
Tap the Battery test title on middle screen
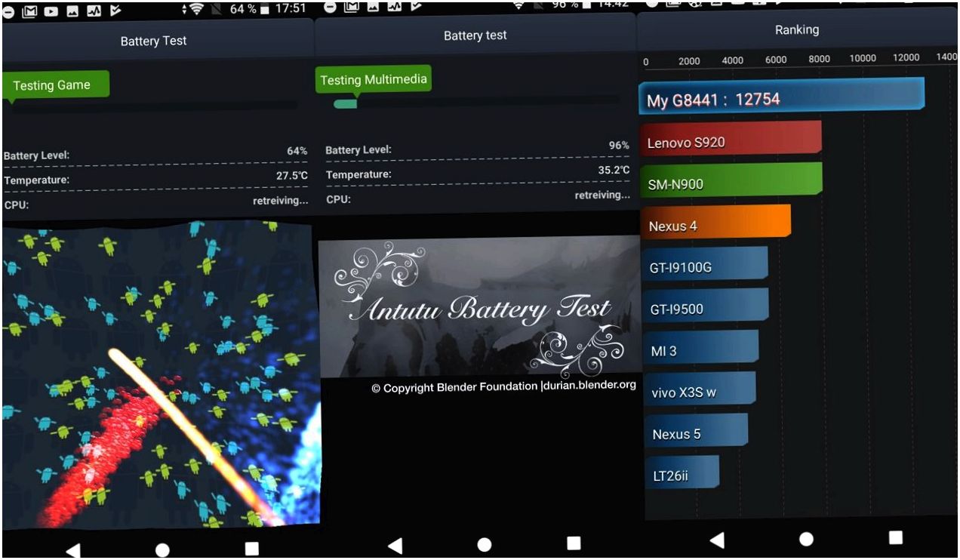475,35
